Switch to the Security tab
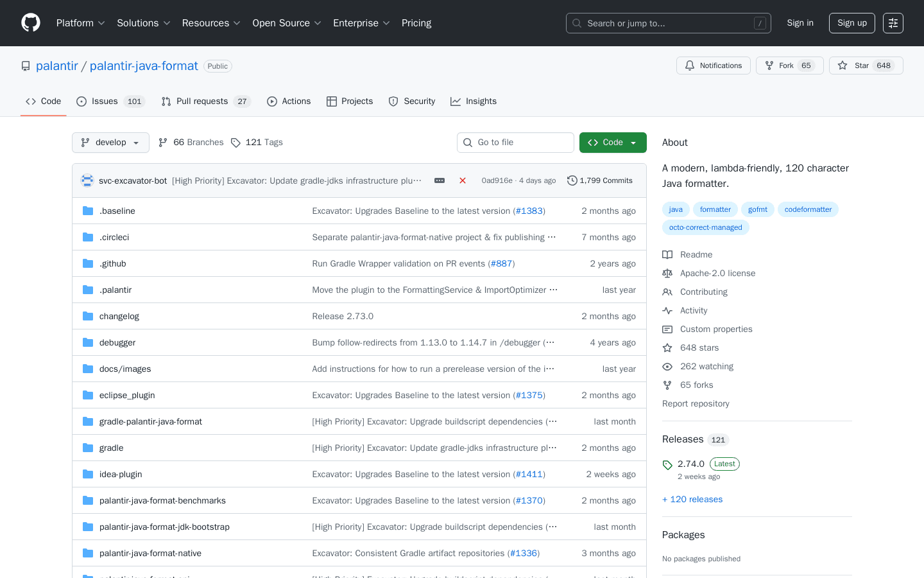Viewport: 924px width, 578px height. tap(412, 101)
